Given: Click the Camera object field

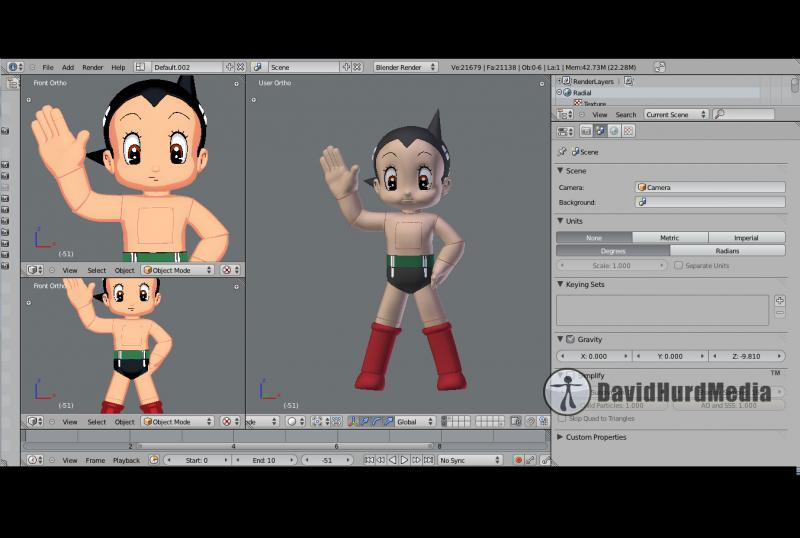Looking at the screenshot, I should click(710, 187).
